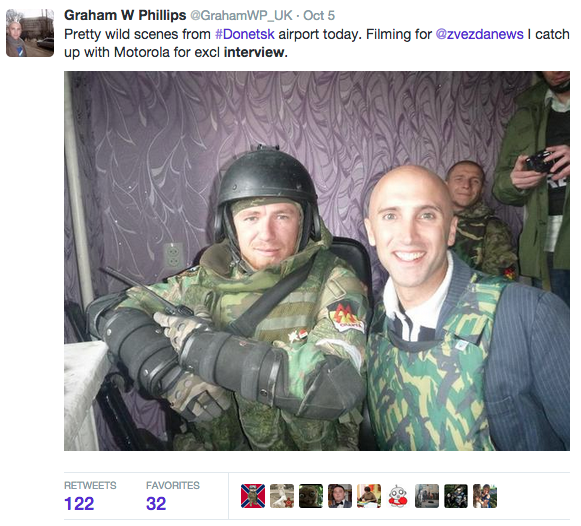This screenshot has height=526, width=581.
Task: Open the white statue with red star avatar
Action: coord(282,496)
